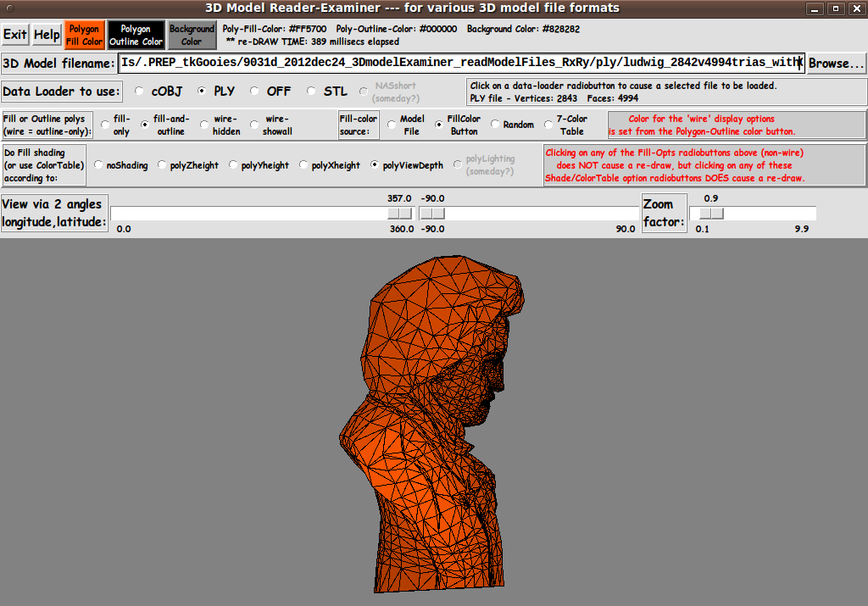Open Background Color picker

(x=192, y=35)
